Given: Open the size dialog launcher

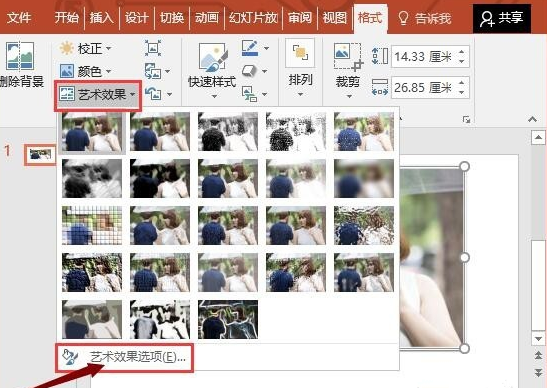Looking at the screenshot, I should [x=466, y=120].
